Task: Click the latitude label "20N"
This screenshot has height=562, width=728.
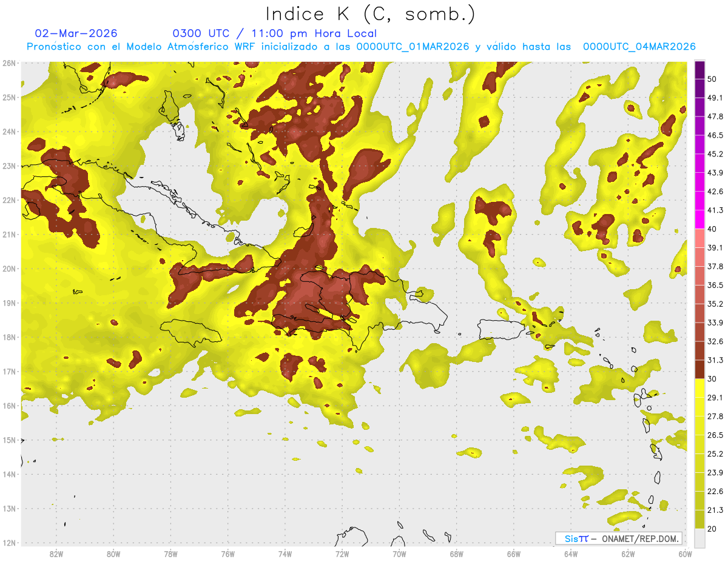Action: [x=9, y=269]
